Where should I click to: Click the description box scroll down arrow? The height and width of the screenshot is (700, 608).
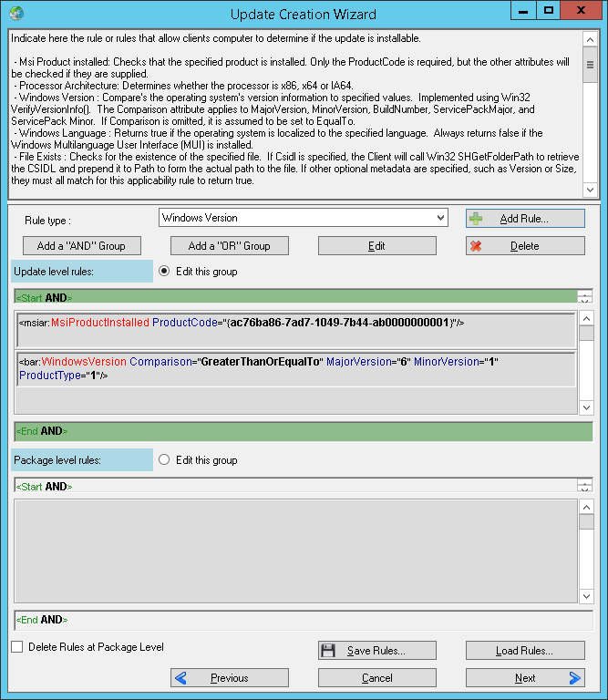pos(590,190)
